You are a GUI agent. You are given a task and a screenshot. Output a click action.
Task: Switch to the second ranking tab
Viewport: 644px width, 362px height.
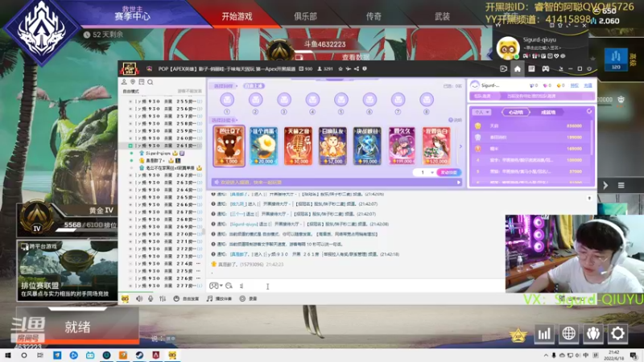548,112
